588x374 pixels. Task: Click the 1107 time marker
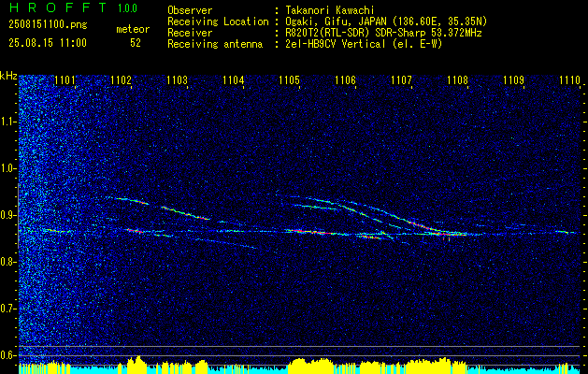[x=401, y=79]
